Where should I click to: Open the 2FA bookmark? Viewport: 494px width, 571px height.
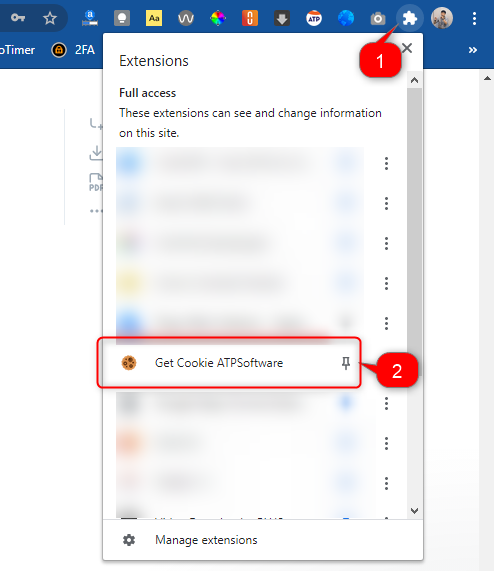(74, 50)
